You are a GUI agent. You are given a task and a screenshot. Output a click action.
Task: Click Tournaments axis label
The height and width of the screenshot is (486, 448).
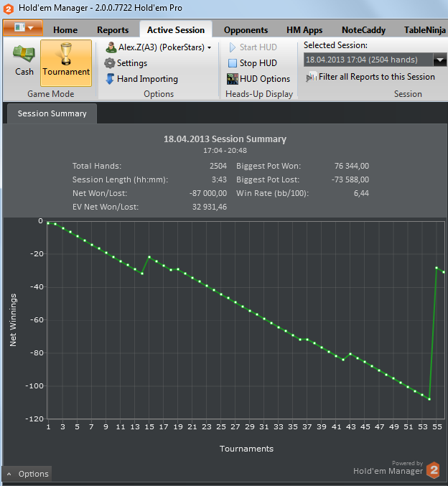click(246, 449)
